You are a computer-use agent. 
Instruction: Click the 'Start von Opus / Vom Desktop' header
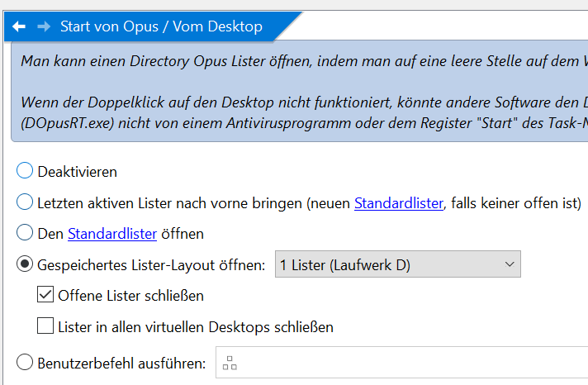pyautogui.click(x=161, y=26)
